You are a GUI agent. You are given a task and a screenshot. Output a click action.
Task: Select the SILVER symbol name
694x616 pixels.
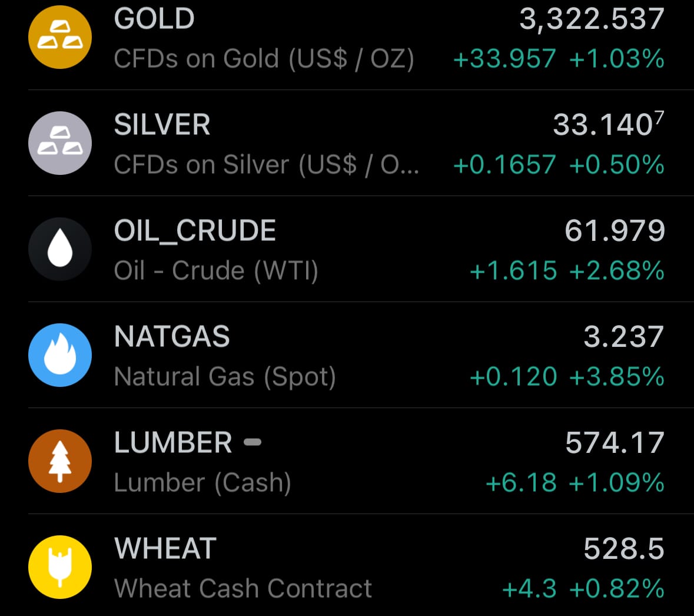click(162, 124)
